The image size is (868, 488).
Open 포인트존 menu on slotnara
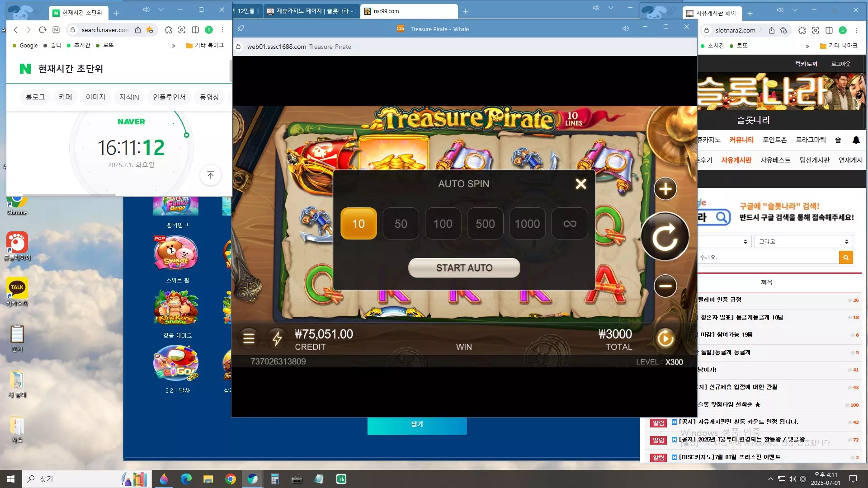(x=775, y=140)
